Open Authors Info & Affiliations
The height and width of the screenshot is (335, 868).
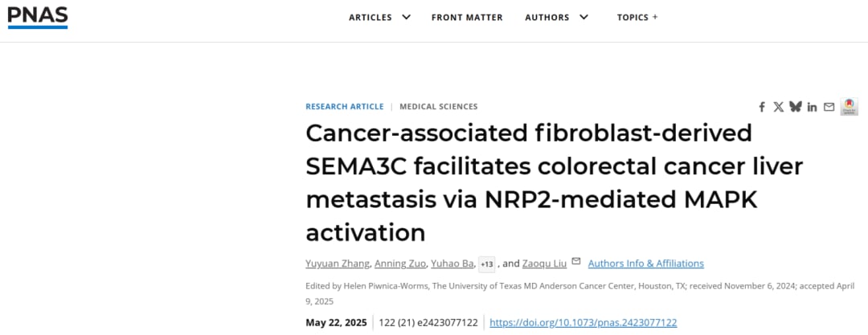tap(645, 264)
